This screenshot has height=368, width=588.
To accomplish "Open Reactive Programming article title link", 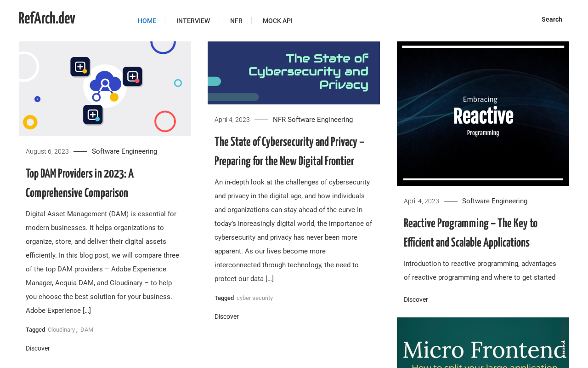I will coord(470,233).
